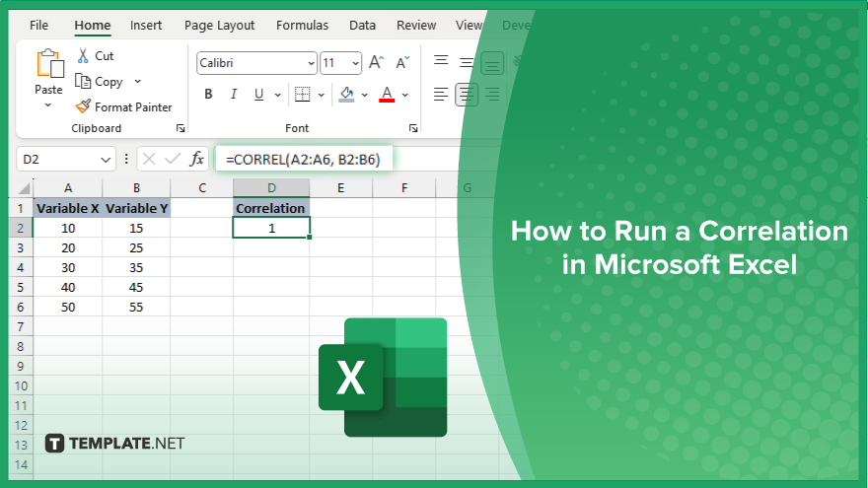Switch to the Data tab
The image size is (868, 488).
click(x=363, y=26)
